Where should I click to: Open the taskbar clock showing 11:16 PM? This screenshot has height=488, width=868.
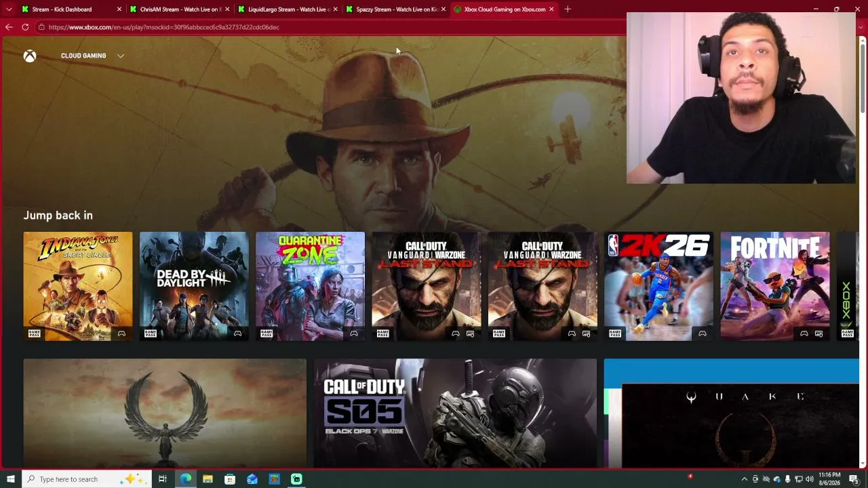(829, 479)
